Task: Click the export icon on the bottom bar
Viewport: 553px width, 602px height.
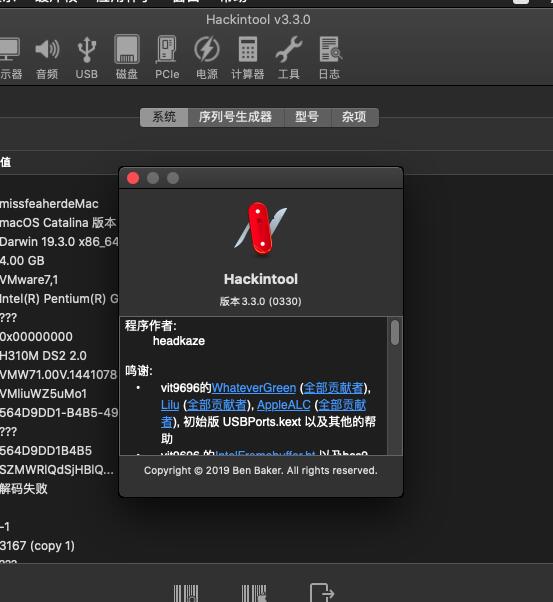Action: tap(322, 593)
